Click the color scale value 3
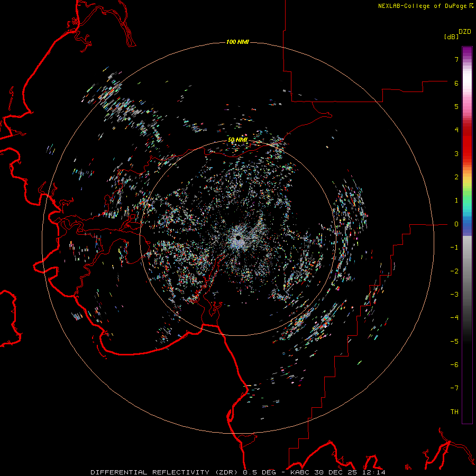Screen dimensions: 476x476 (456, 153)
